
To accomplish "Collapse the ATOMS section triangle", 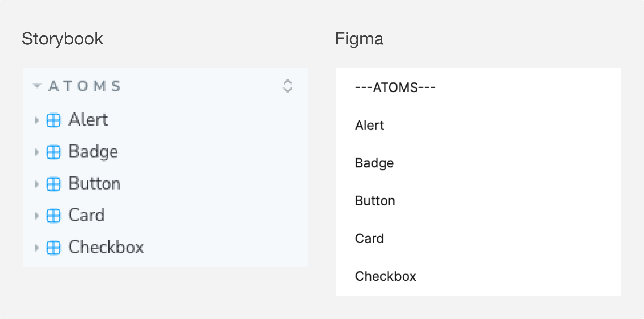I will click(37, 86).
